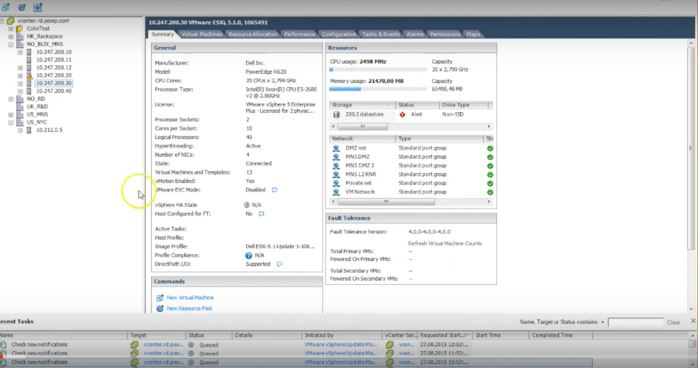
Task: Click the New Virtual Machine link
Action: coord(190,298)
